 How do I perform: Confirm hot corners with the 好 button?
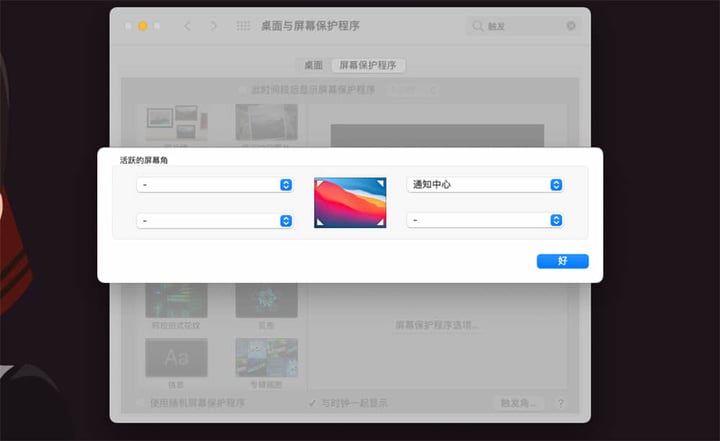coord(562,261)
